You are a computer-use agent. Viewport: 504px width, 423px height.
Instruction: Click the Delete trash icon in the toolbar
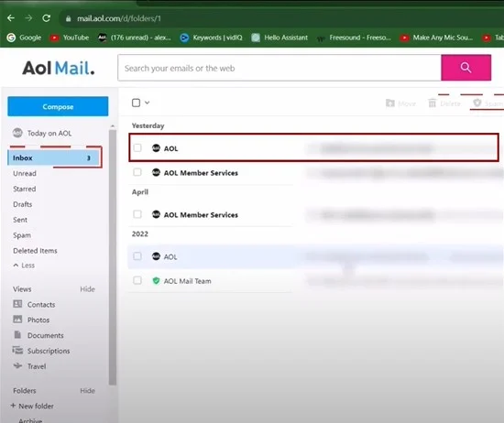433,103
